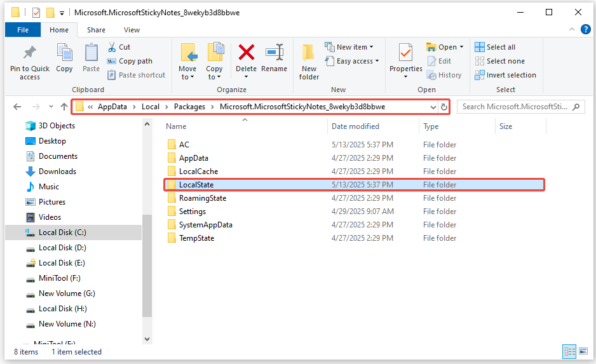
Task: Select the LocalState folder
Action: tap(354, 185)
